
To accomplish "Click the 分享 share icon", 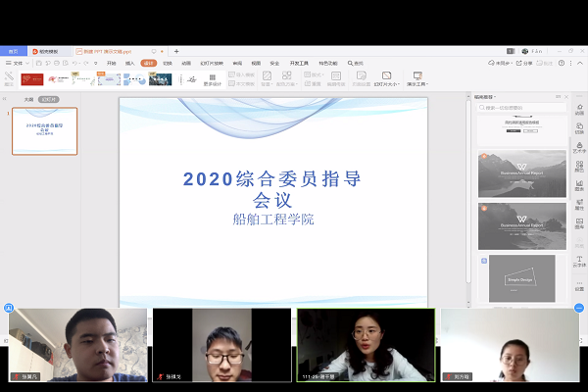I will tap(526, 63).
